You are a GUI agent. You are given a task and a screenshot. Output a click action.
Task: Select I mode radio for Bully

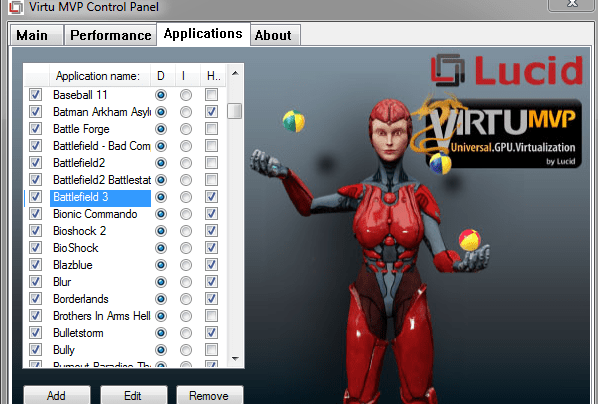pyautogui.click(x=186, y=350)
